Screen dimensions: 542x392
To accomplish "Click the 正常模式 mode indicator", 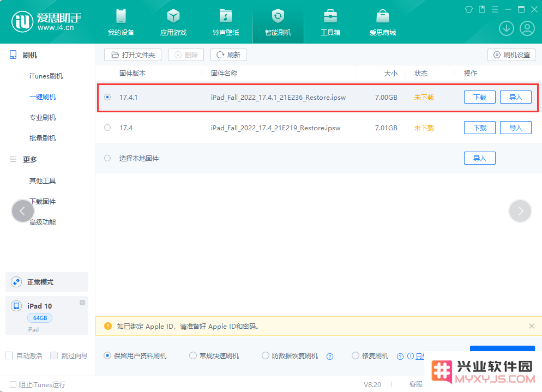I will point(47,282).
